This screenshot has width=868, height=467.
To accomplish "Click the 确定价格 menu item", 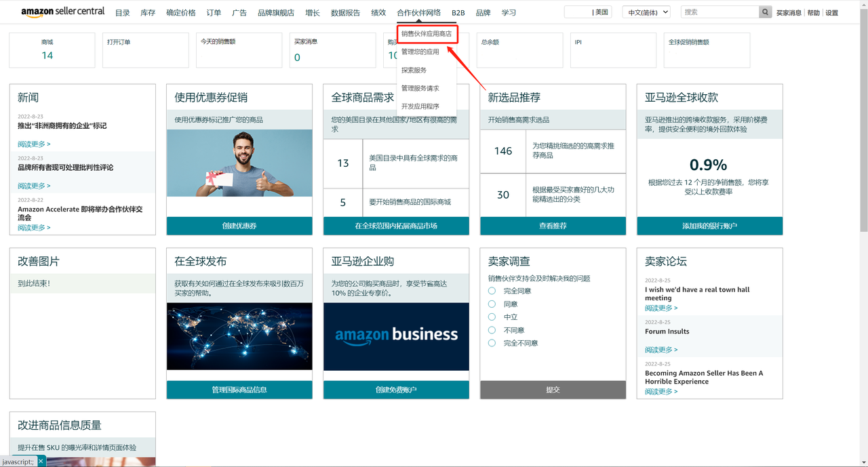I will [181, 13].
